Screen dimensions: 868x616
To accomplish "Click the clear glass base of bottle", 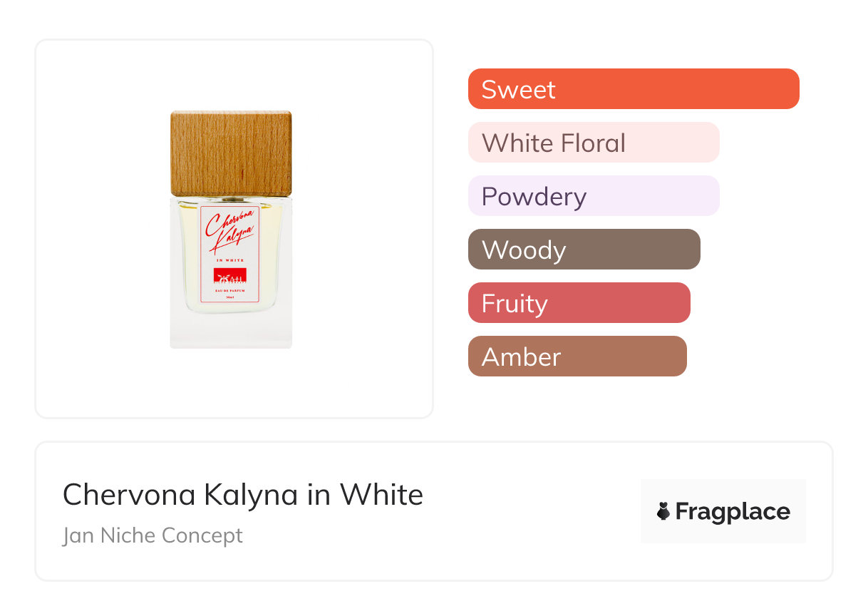I will (231, 331).
